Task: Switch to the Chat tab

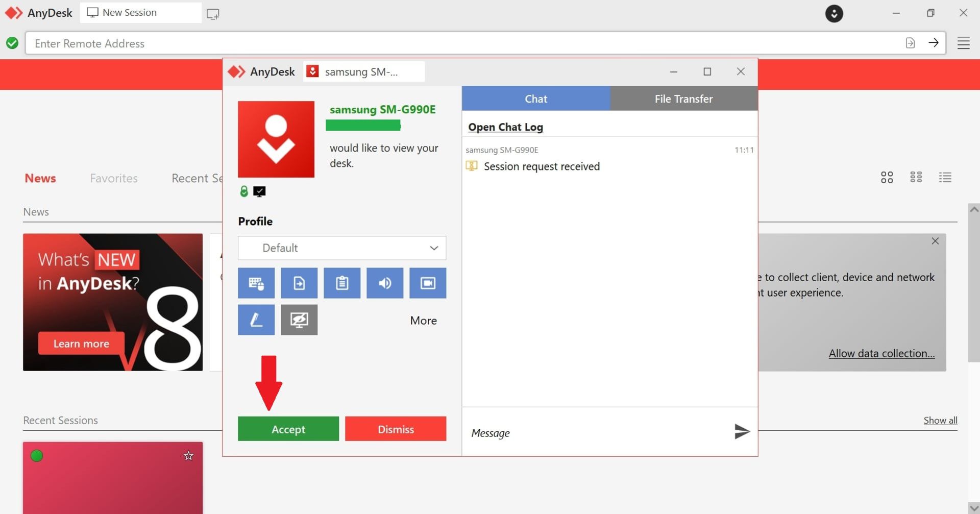Action: coord(536,99)
